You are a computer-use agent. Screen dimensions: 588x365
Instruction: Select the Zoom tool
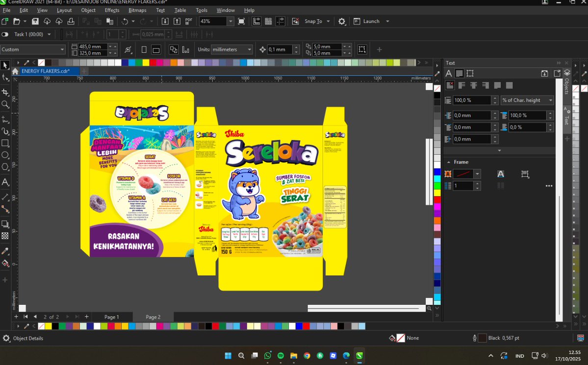click(x=5, y=104)
